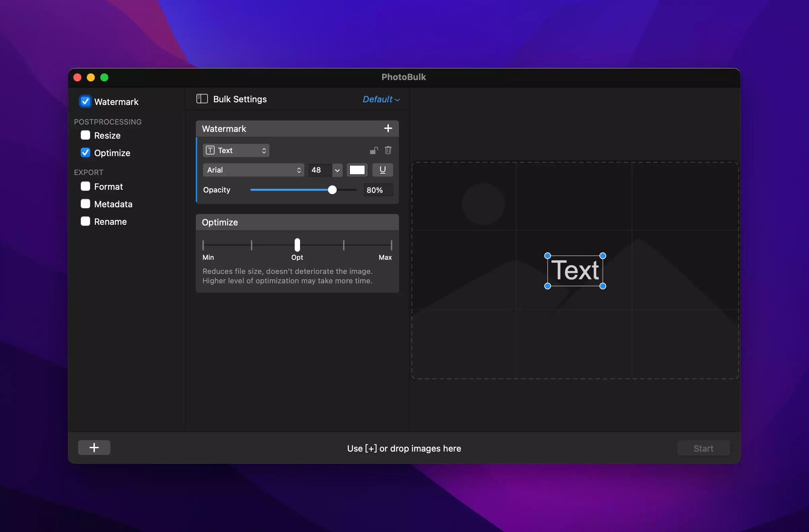Open the Default preset menu
This screenshot has width=809, height=532.
(x=381, y=99)
